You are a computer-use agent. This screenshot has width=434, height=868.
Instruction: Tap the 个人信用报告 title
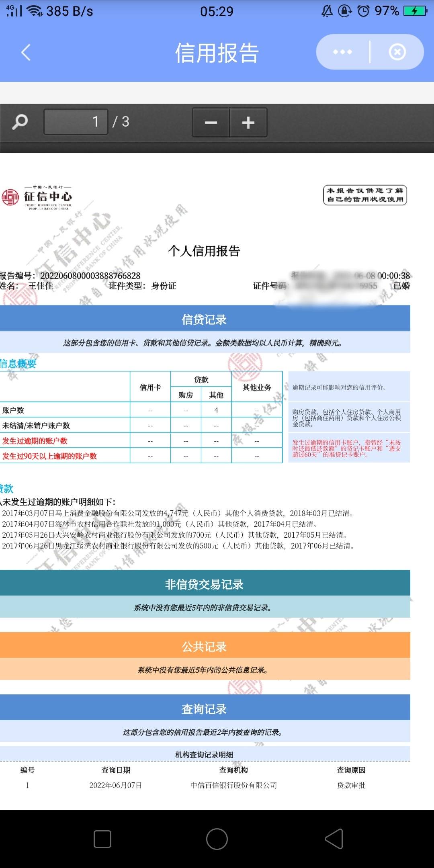point(204,251)
